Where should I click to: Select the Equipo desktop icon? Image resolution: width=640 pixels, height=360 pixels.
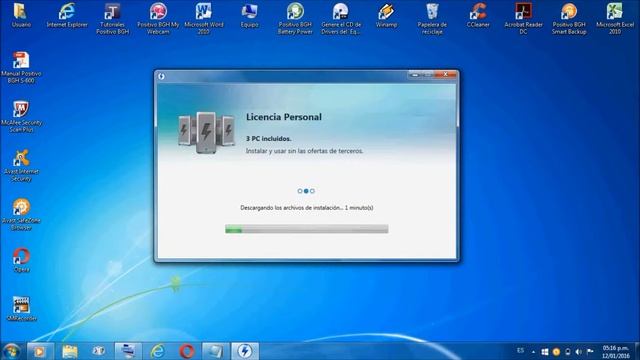[x=249, y=15]
